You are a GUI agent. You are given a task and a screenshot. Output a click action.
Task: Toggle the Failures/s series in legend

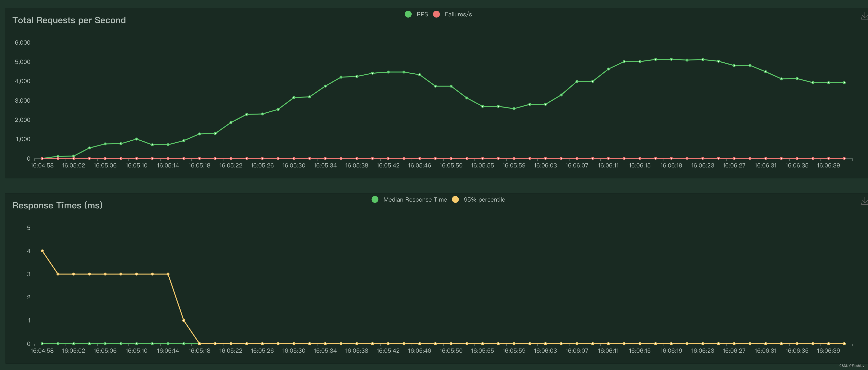click(452, 14)
